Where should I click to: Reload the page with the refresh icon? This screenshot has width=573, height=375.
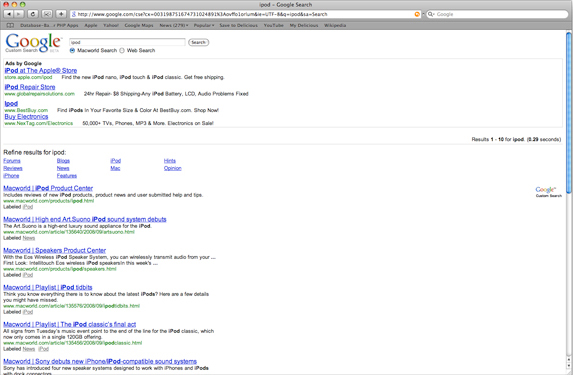point(33,14)
